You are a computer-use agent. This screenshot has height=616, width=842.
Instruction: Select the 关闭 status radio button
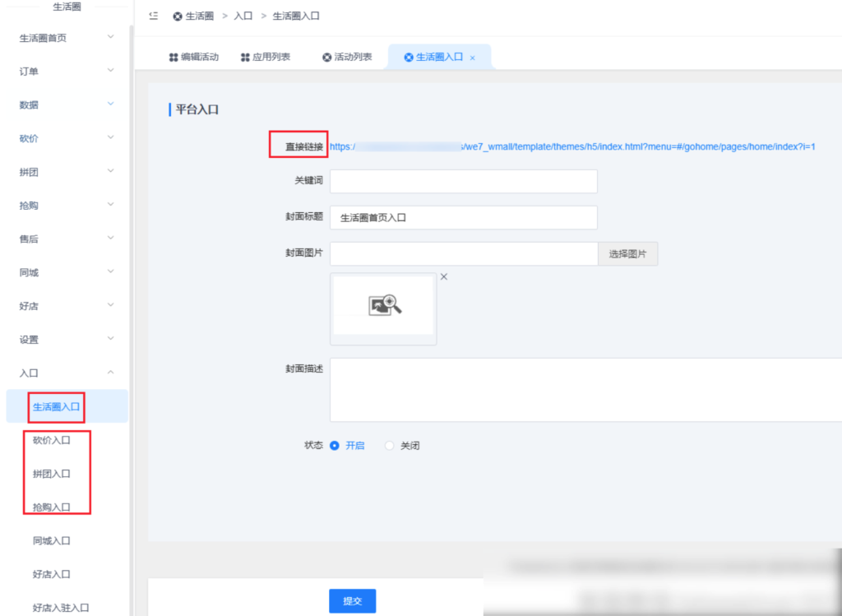[390, 446]
